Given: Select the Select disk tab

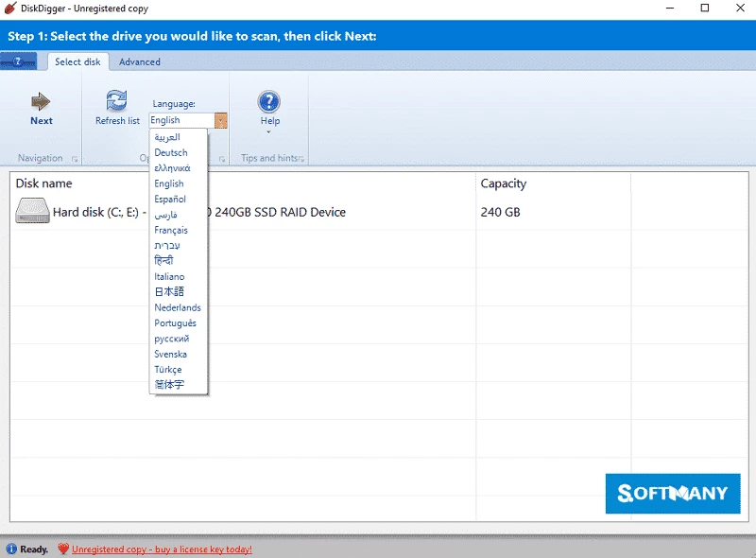Looking at the screenshot, I should 77,61.
